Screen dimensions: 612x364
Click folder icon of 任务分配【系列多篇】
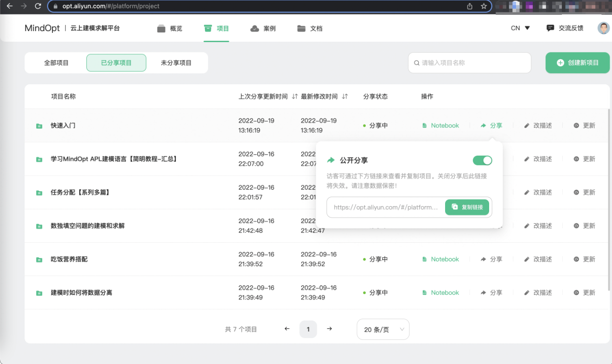[x=39, y=193]
